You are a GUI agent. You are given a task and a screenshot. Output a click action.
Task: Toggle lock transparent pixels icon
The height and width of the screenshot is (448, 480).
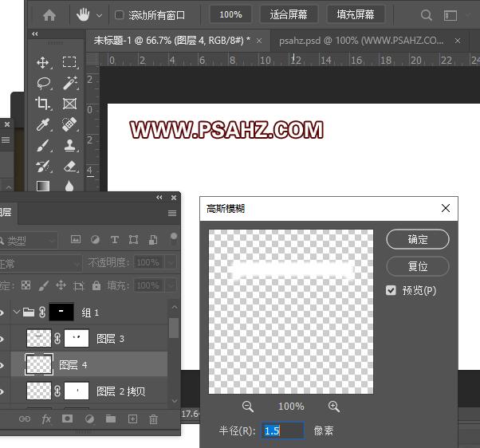[x=26, y=285]
